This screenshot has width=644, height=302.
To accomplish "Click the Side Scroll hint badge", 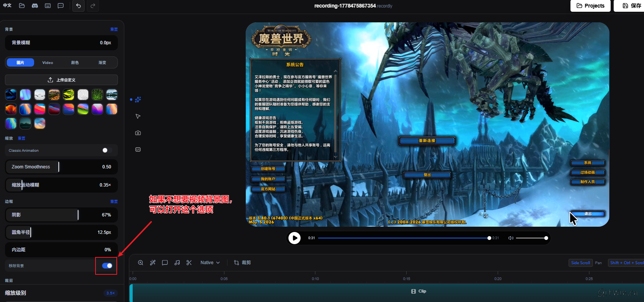I will 580,263.
